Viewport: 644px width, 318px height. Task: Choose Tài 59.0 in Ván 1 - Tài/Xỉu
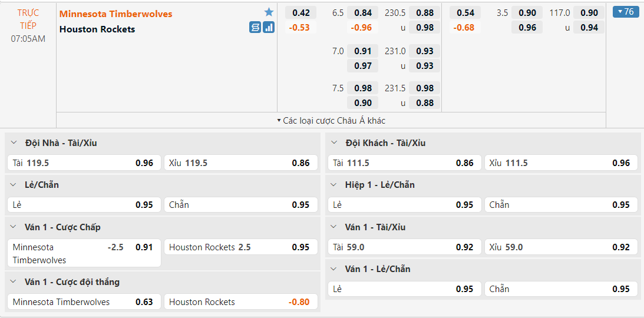point(403,247)
